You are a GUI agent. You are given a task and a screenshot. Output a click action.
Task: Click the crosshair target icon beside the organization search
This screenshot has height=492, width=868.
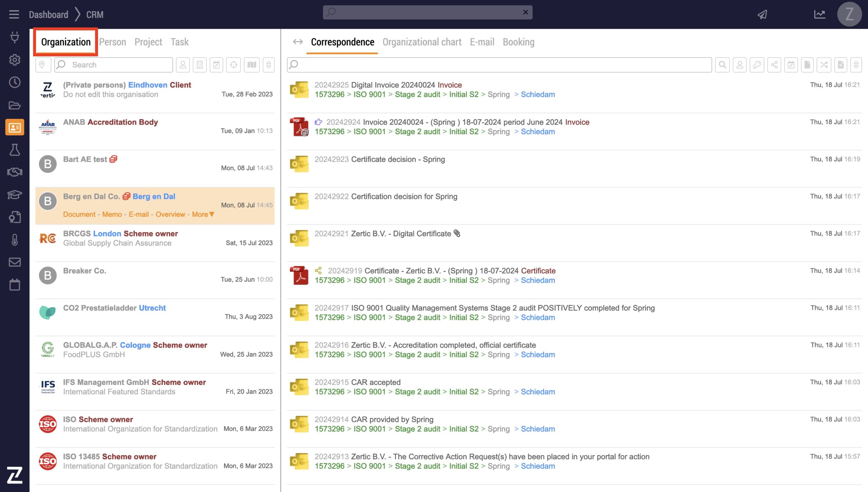tap(234, 65)
